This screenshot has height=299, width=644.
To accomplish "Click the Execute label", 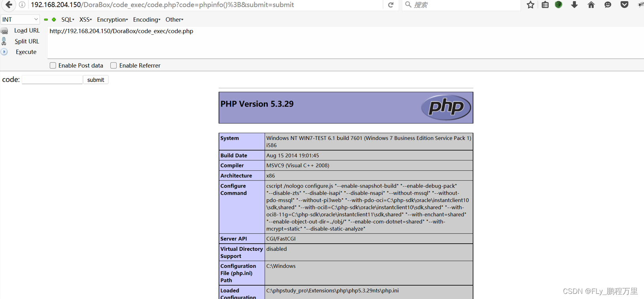I will (x=26, y=52).
